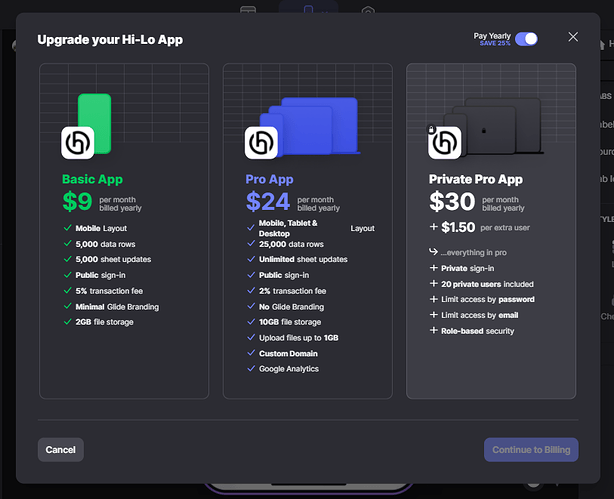The height and width of the screenshot is (499, 614).
Task: Click 'No Glide Branding' feature
Action: tap(291, 307)
